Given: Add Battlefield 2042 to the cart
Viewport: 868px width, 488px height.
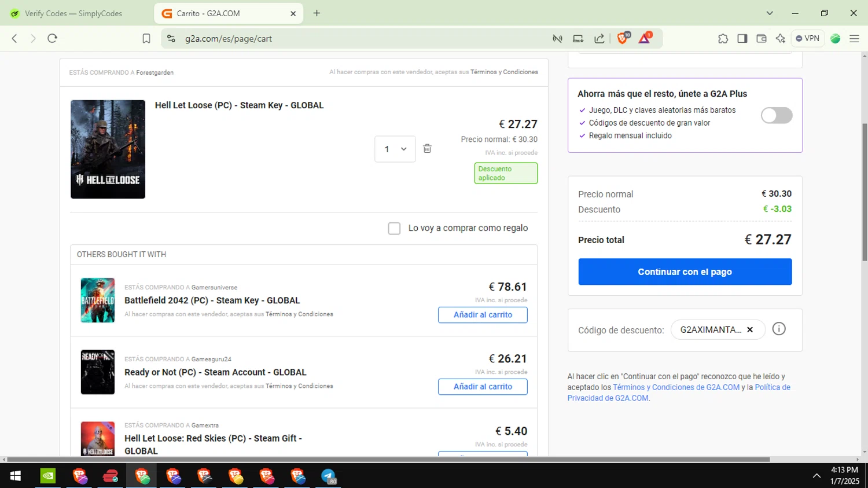Looking at the screenshot, I should coord(483,315).
